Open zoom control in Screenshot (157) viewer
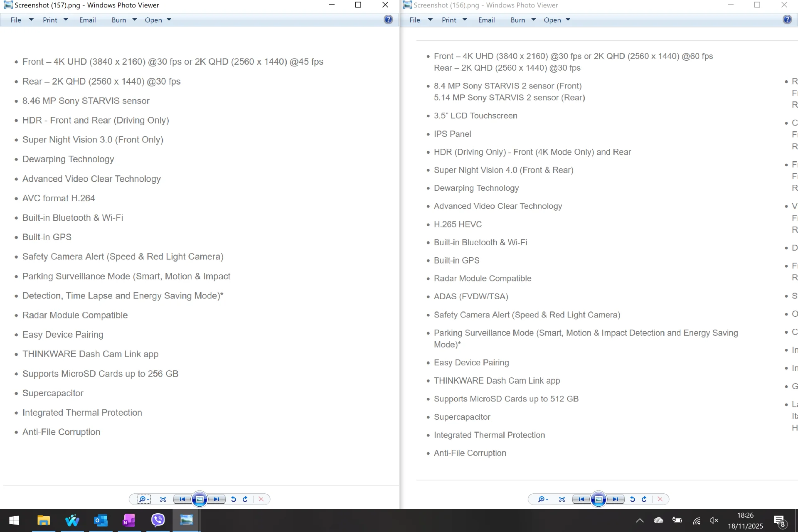This screenshot has width=798, height=532. tap(144, 499)
